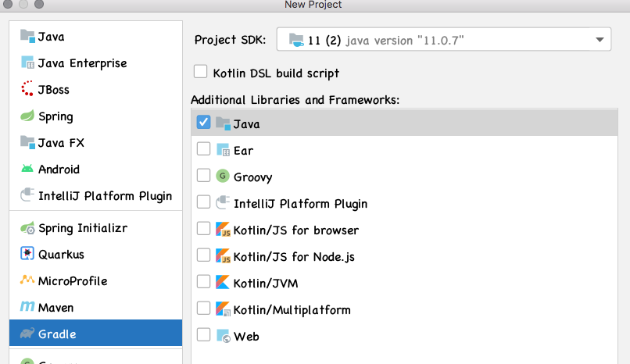The height and width of the screenshot is (364, 630).
Task: Select the Spring leaf icon
Action: [x=27, y=116]
